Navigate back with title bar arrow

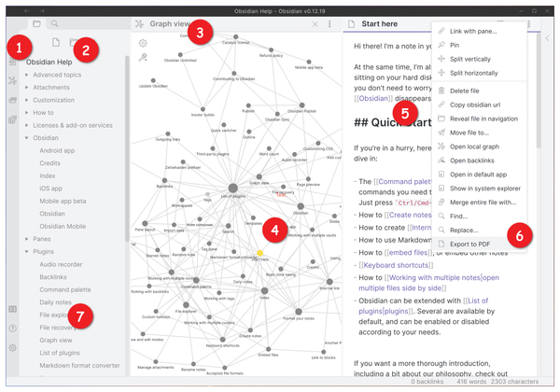[27, 11]
